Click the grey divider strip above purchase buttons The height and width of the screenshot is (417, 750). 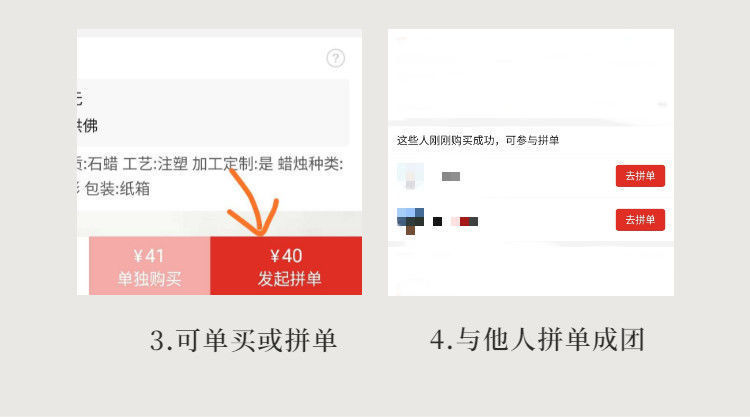tap(219, 223)
